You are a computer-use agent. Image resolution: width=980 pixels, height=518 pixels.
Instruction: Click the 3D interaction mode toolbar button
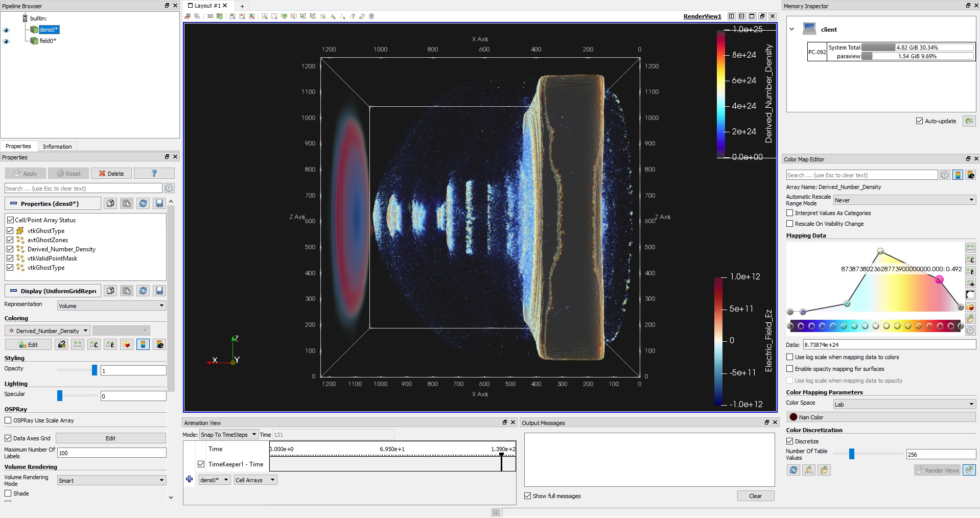pyautogui.click(x=209, y=16)
